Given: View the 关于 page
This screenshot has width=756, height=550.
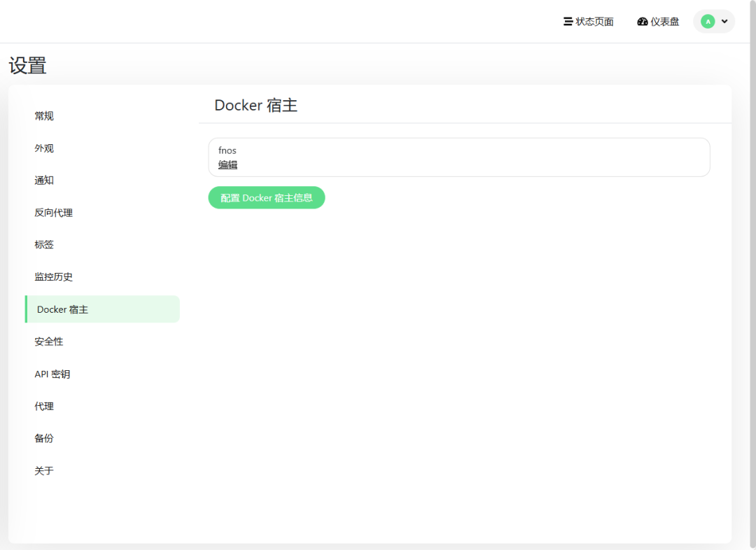Looking at the screenshot, I should pos(44,471).
